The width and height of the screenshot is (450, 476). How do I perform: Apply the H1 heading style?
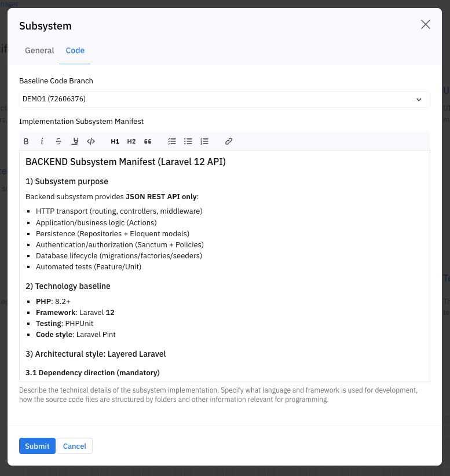(x=115, y=141)
